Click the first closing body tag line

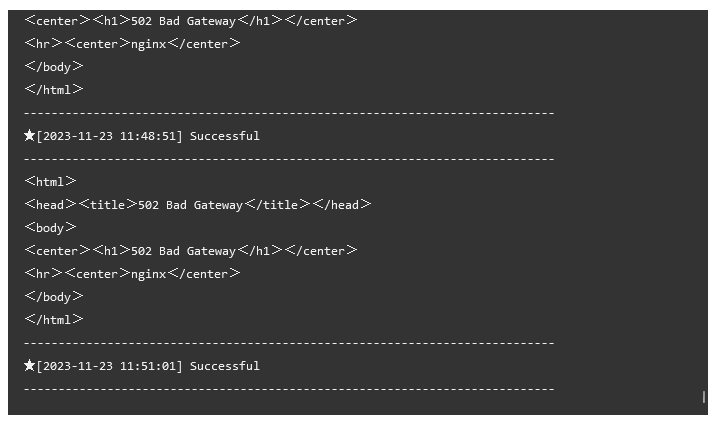tap(54, 67)
